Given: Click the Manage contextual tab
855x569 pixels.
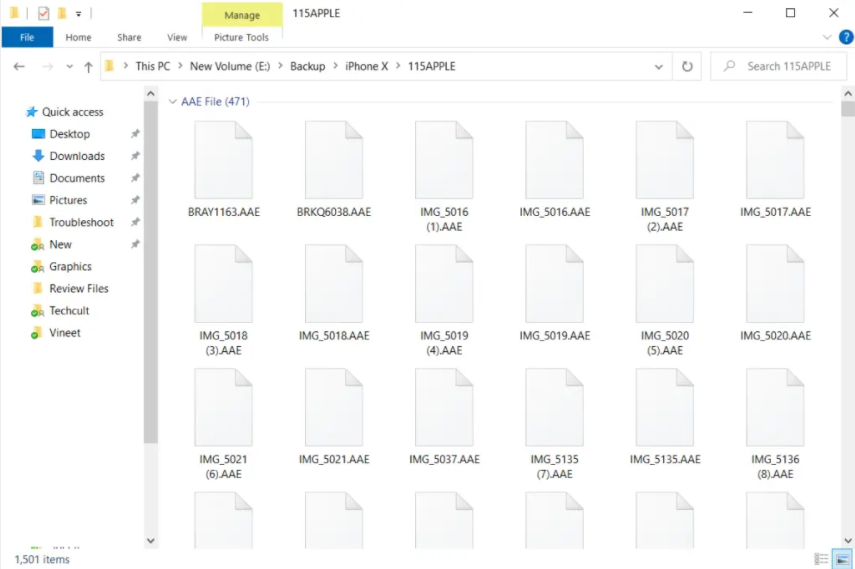Looking at the screenshot, I should (242, 15).
